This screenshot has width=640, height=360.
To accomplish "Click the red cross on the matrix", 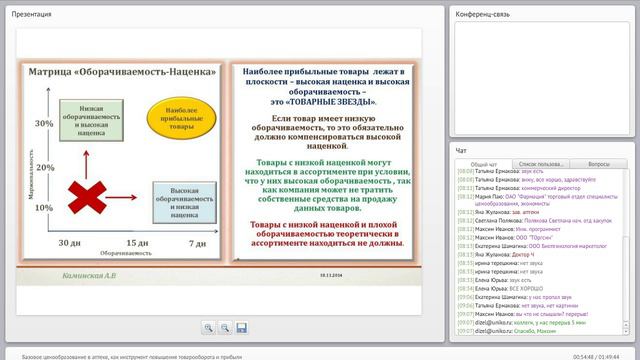I will click(x=87, y=198).
